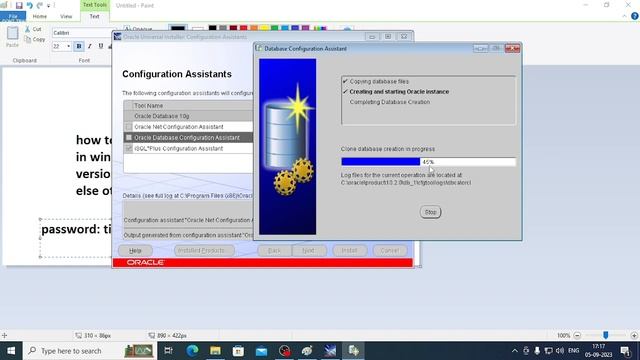640x360 pixels.
Task: Click 'Creating and starting Oracle instance' step text
Action: pyautogui.click(x=399, y=92)
